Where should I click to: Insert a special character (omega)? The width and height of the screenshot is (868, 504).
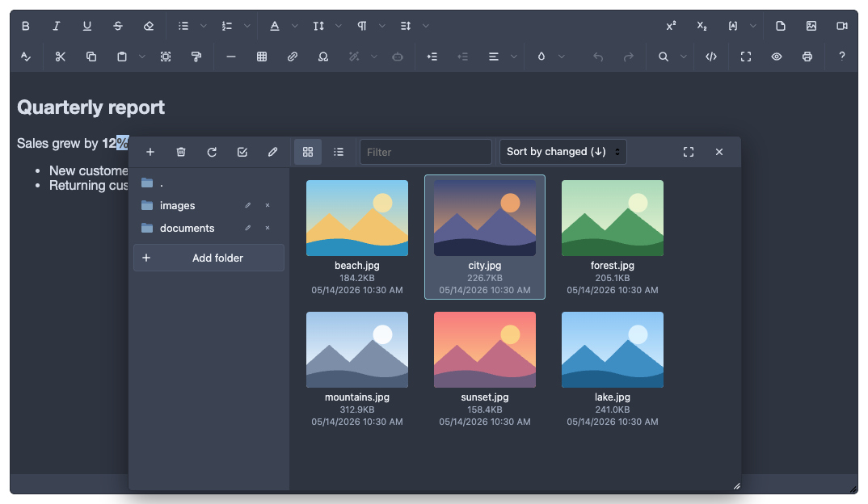click(x=323, y=57)
